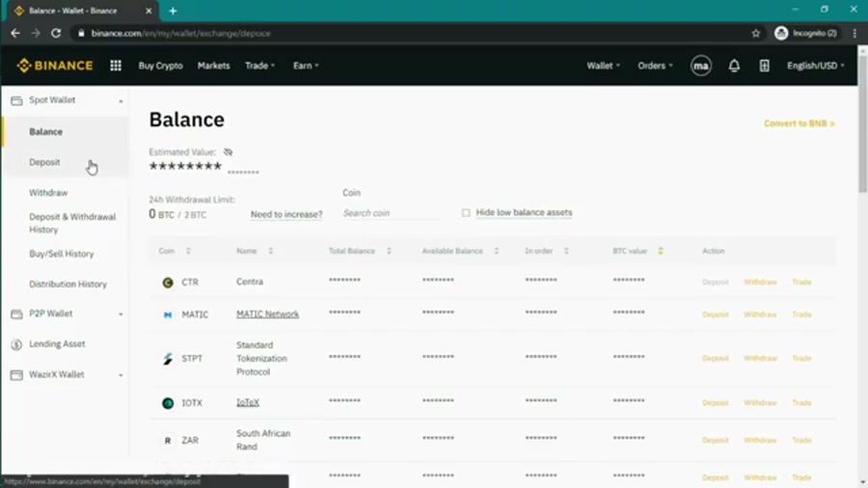868x488 pixels.
Task: Click Withdraw for IOTX row
Action: click(x=760, y=403)
